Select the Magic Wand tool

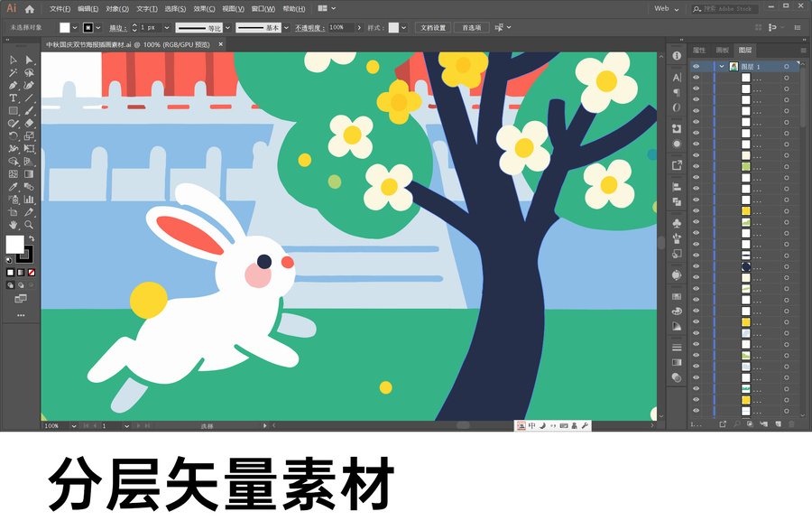14,72
